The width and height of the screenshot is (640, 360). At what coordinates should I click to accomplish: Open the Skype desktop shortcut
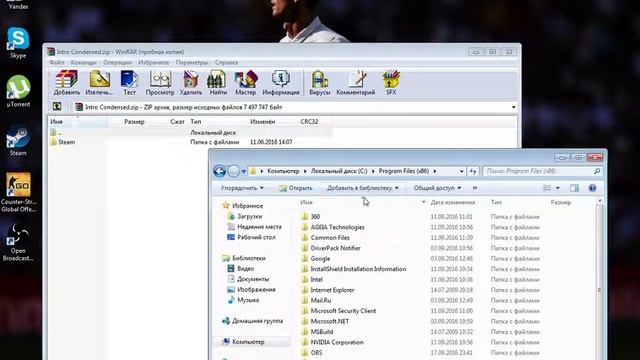(18, 42)
